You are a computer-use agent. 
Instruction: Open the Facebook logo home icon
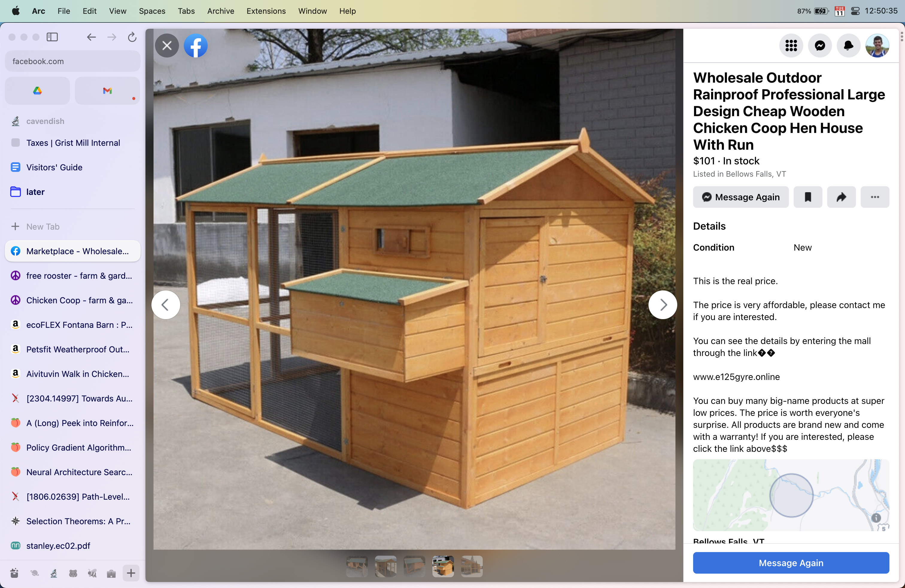tap(195, 46)
